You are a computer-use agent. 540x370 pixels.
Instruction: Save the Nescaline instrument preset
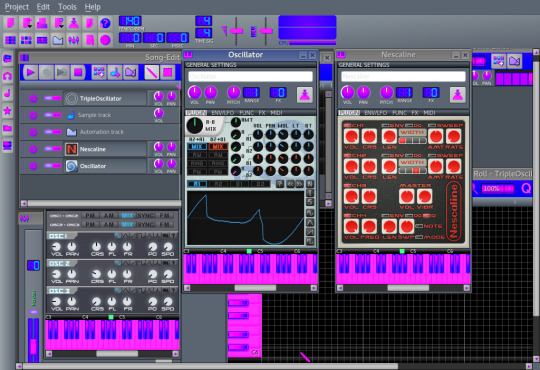click(458, 95)
